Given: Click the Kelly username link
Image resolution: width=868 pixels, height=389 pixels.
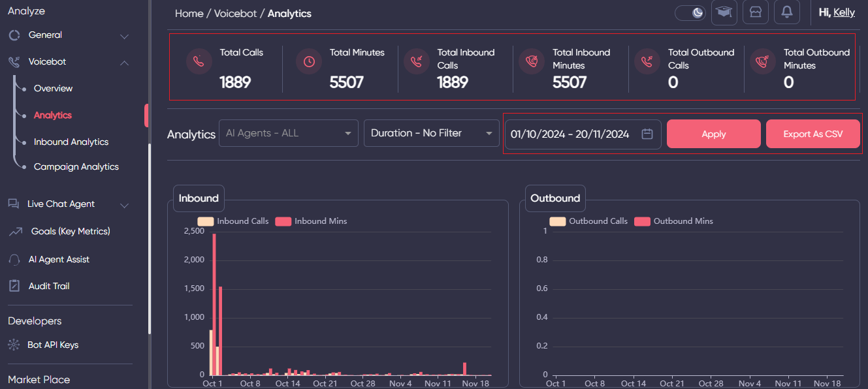Looking at the screenshot, I should coord(843,12).
